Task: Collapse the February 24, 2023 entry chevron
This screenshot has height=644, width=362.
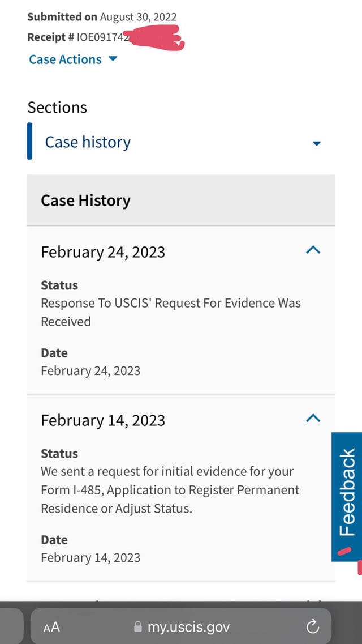Action: coord(313,250)
